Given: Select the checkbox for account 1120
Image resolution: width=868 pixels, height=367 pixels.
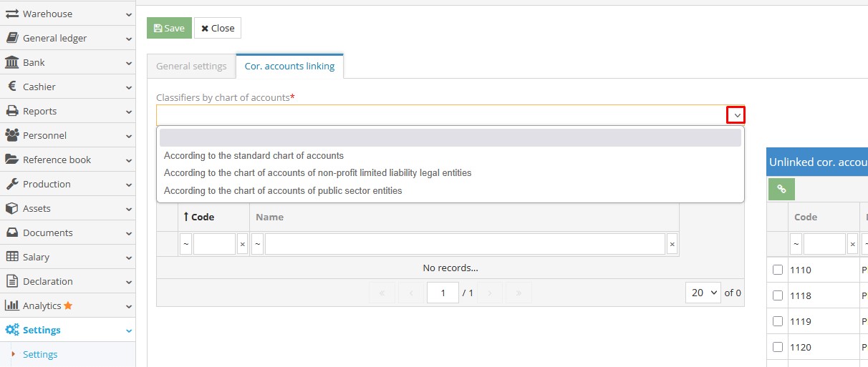Looking at the screenshot, I should (778, 347).
